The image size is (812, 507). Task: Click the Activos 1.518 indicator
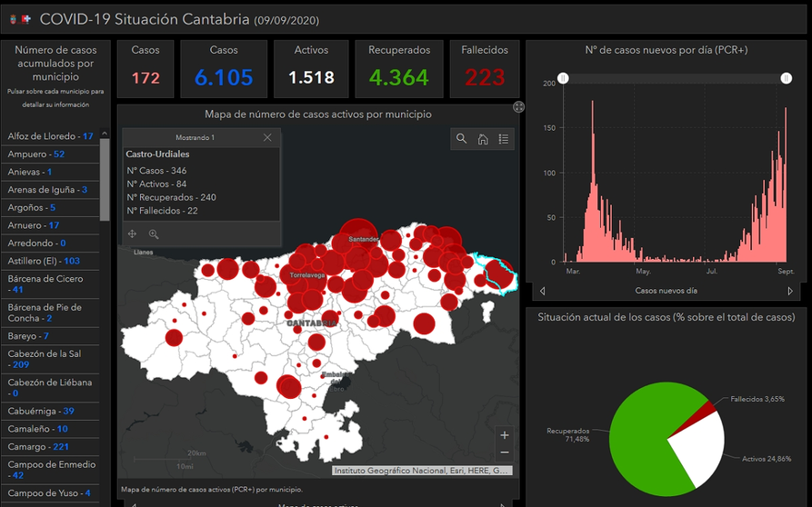(311, 69)
